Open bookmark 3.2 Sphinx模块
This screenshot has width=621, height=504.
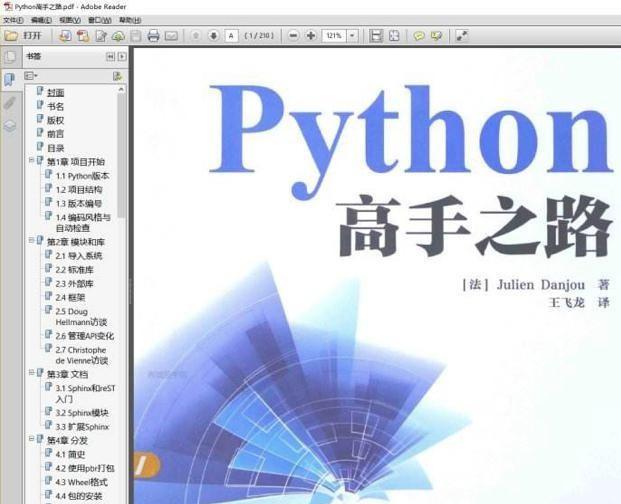tap(82, 413)
